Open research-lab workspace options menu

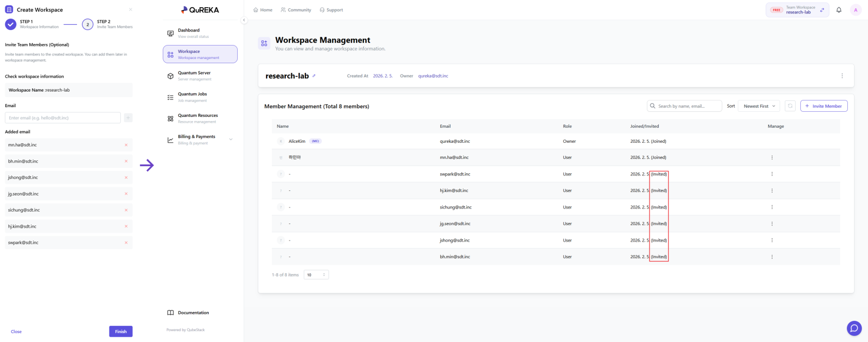[x=842, y=76]
